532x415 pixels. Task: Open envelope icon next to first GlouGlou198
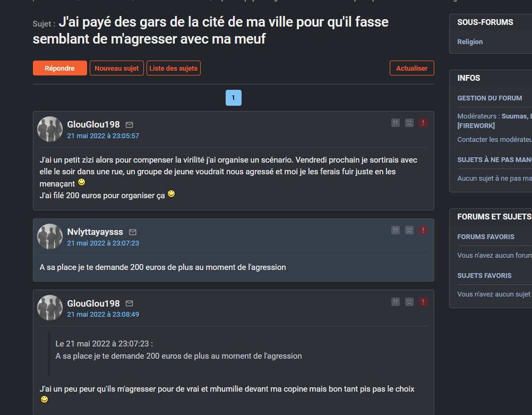[129, 125]
